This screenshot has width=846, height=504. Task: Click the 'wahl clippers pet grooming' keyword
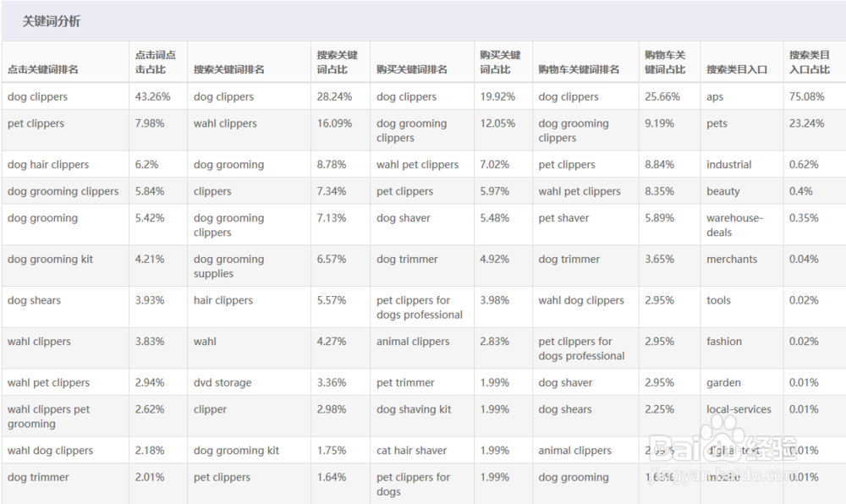48,416
